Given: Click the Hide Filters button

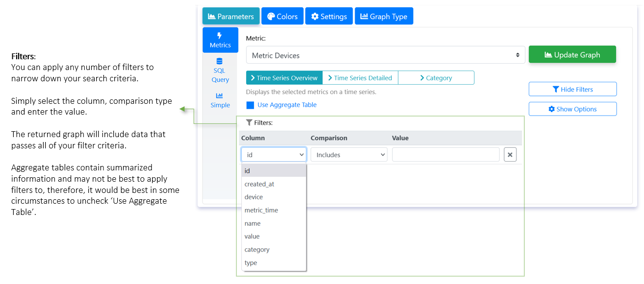Looking at the screenshot, I should coord(572,89).
